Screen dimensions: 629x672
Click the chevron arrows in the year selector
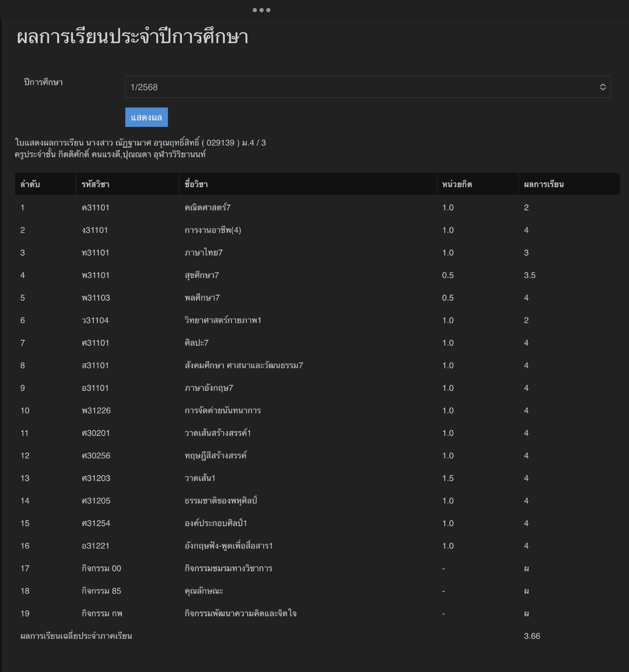pyautogui.click(x=602, y=87)
